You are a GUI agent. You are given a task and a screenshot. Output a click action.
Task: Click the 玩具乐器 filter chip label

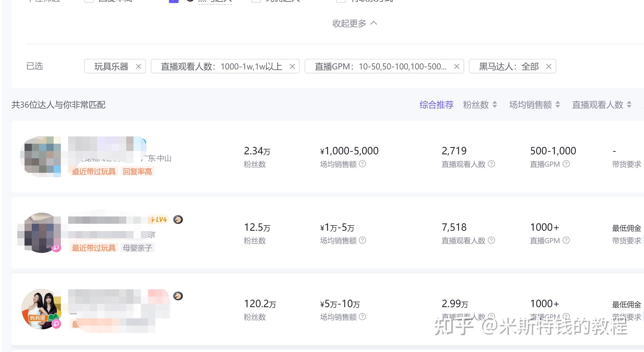tap(111, 66)
